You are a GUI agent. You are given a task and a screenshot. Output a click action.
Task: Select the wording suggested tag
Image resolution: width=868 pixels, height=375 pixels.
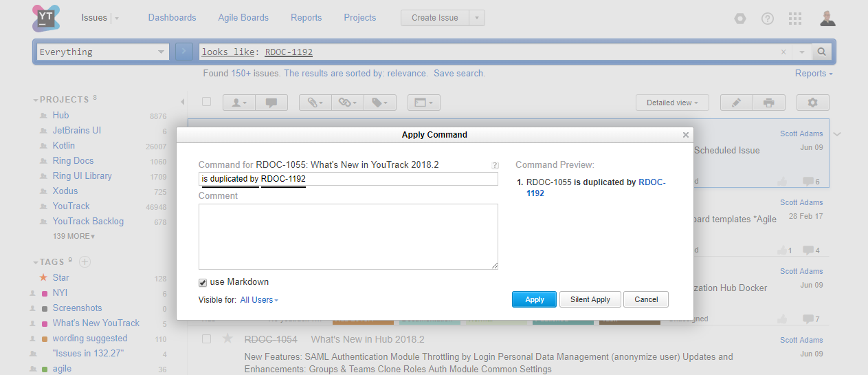(x=90, y=338)
